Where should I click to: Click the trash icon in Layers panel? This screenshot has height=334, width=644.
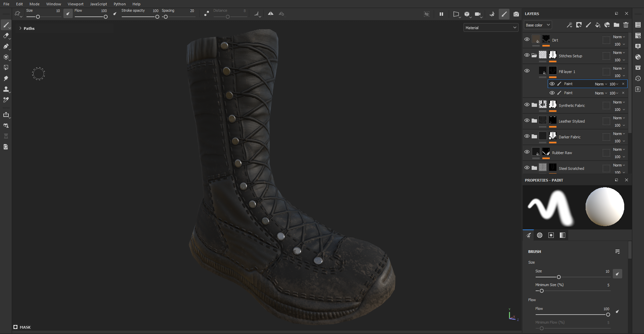(x=626, y=25)
